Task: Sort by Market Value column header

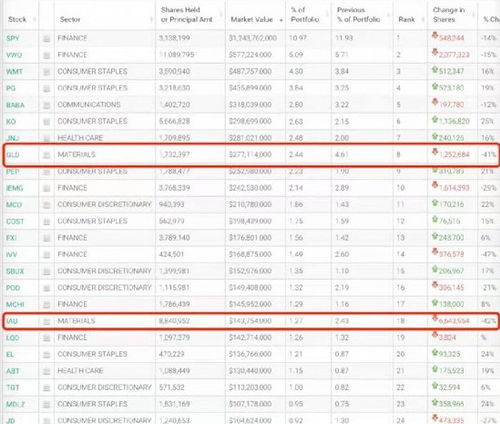Action: click(252, 20)
